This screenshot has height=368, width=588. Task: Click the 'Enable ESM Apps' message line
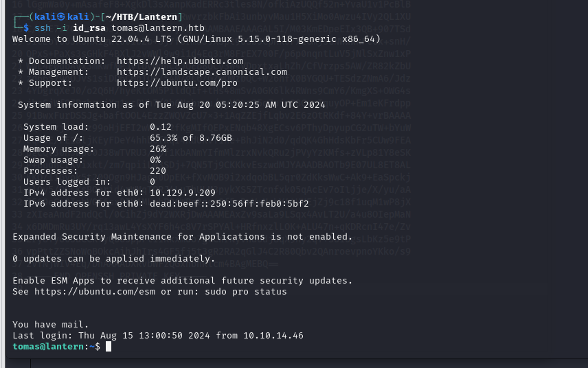183,281
